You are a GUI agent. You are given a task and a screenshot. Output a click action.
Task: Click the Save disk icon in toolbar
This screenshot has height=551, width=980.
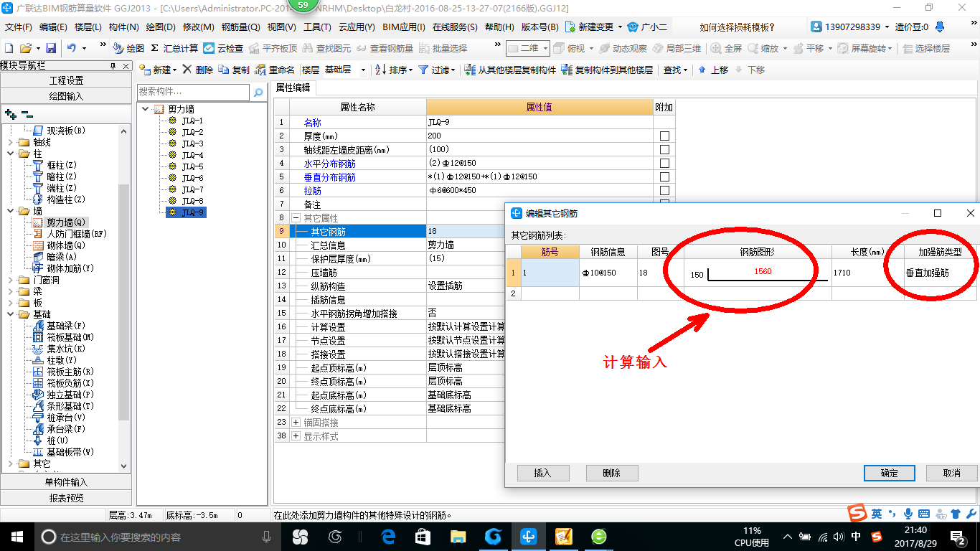coord(51,48)
